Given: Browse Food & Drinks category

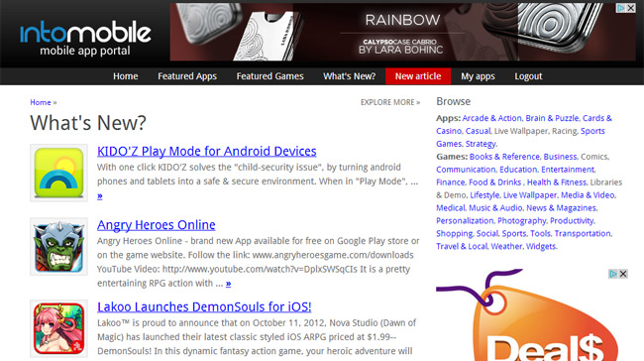Looking at the screenshot, I should tap(495, 181).
